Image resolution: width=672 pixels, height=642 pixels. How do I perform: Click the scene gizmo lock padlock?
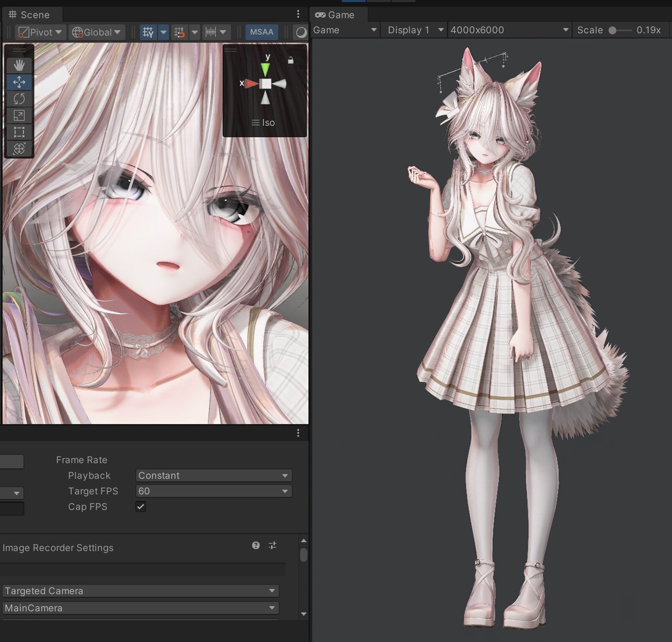(291, 59)
